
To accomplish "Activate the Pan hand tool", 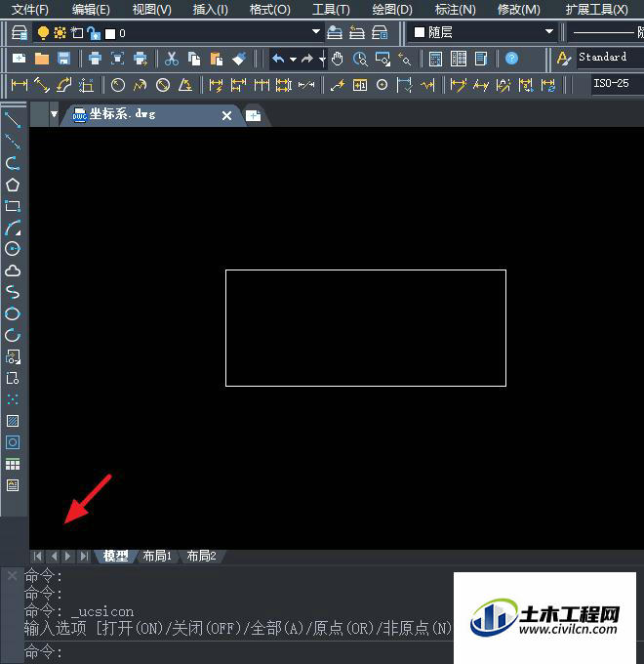I will (x=338, y=59).
